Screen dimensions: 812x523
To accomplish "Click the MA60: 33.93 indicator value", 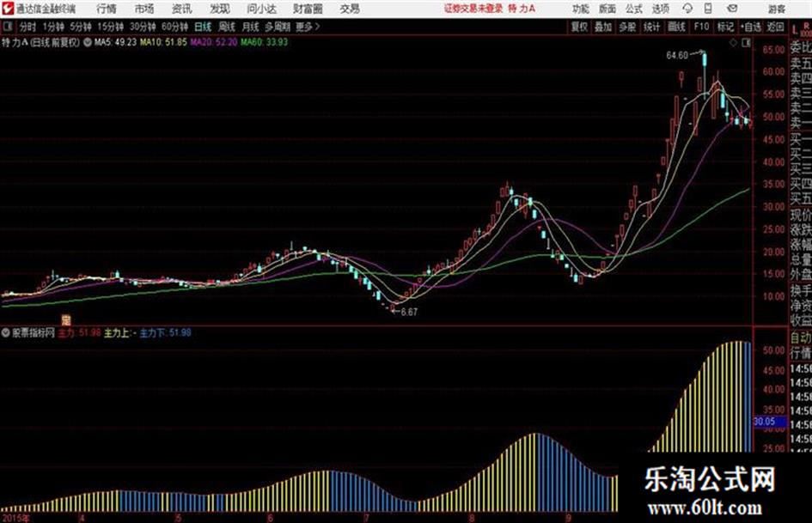I will point(264,42).
